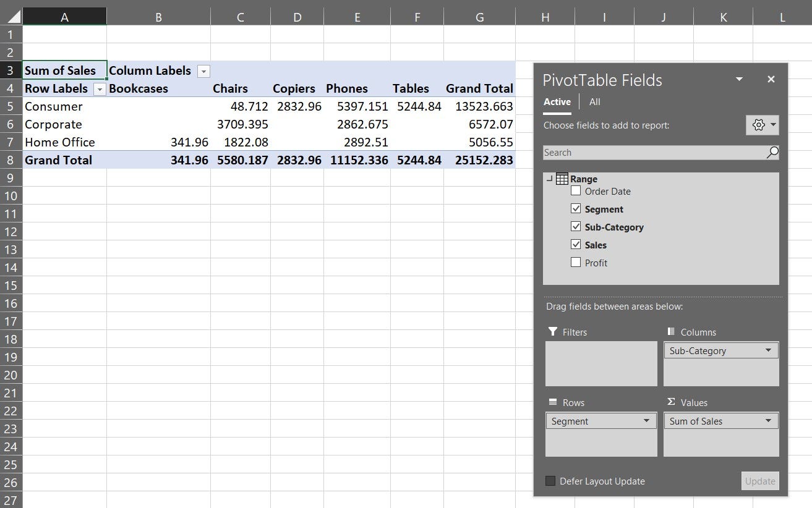This screenshot has height=508, width=812.
Task: Uncheck the Segment field
Action: coord(576,208)
